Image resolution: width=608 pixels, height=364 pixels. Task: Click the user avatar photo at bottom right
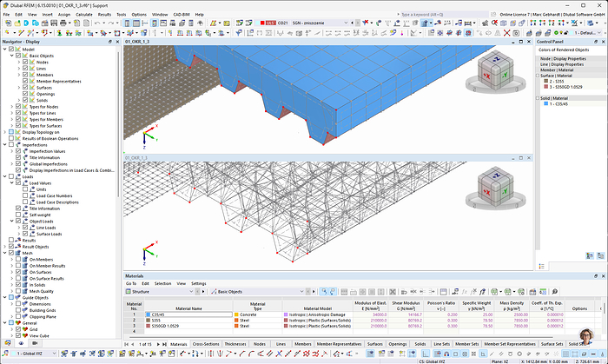coord(586,336)
